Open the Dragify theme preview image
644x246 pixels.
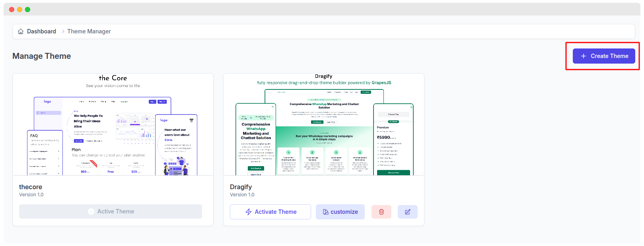coord(324,124)
